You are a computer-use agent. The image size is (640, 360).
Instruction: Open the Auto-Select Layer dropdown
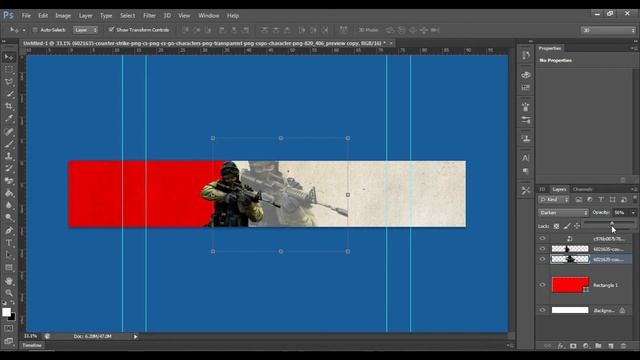tap(86, 30)
